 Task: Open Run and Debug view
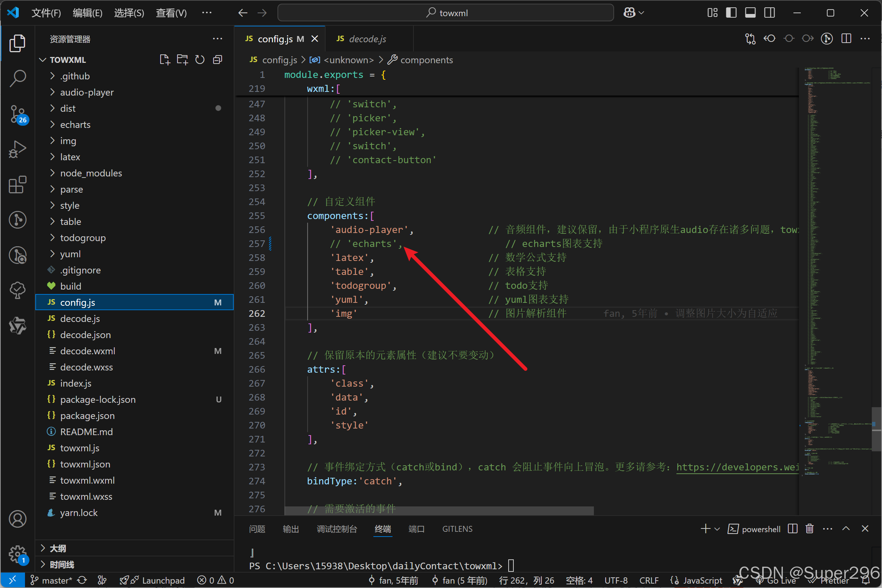click(x=17, y=149)
